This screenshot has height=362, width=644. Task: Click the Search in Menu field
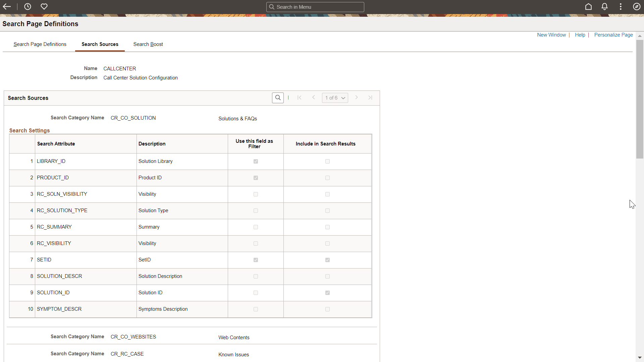tap(315, 7)
